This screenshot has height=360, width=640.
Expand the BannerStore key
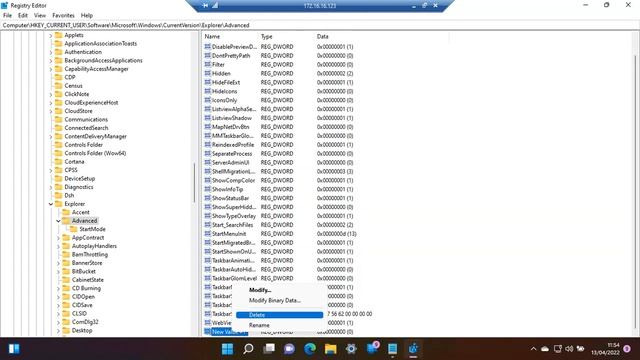tap(58, 263)
